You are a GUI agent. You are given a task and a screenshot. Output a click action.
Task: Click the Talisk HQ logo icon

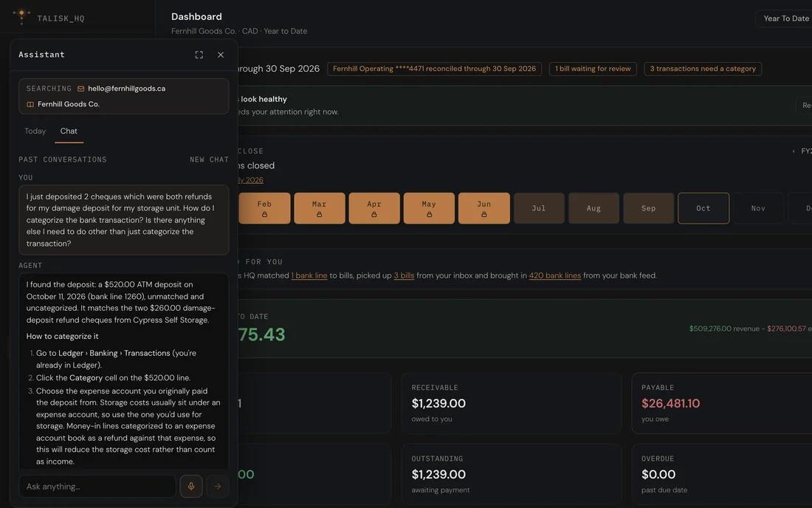21,16
